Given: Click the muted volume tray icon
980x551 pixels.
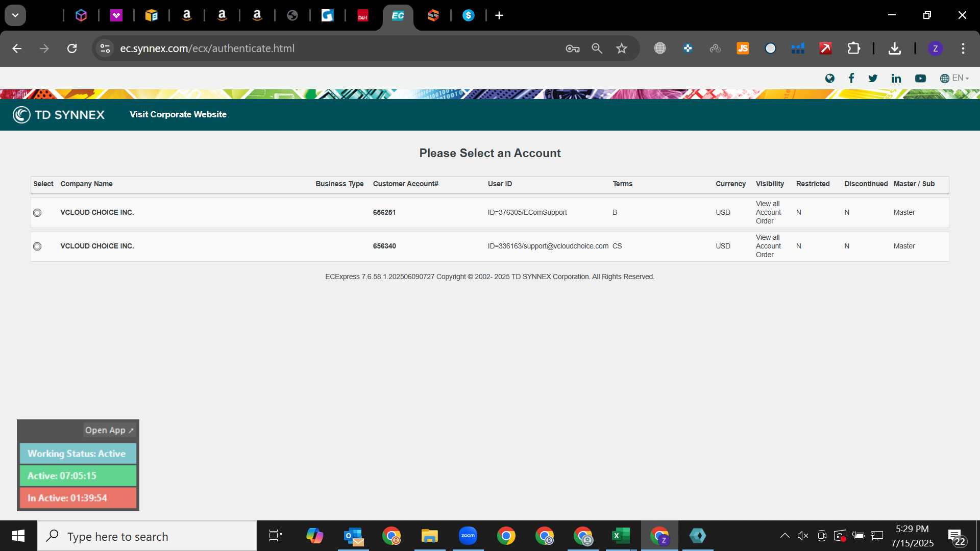Looking at the screenshot, I should 803,536.
